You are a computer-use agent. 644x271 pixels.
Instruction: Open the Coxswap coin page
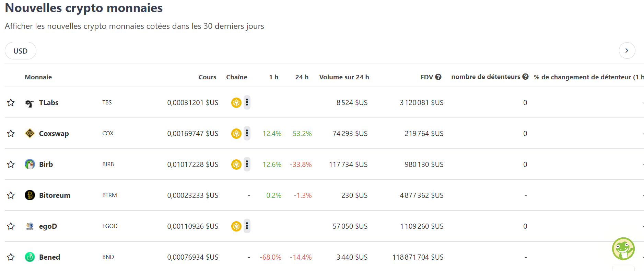(54, 133)
